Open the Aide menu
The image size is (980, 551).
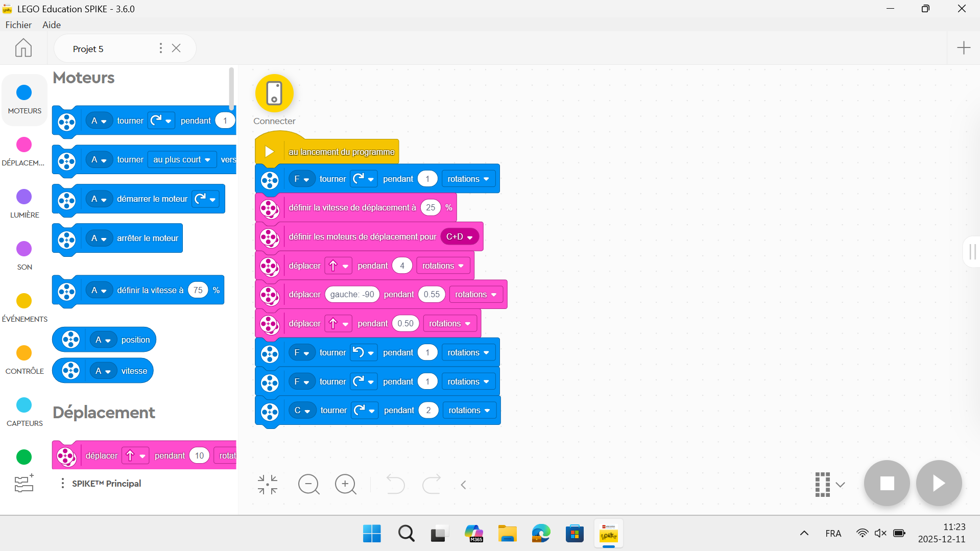[x=52, y=25]
